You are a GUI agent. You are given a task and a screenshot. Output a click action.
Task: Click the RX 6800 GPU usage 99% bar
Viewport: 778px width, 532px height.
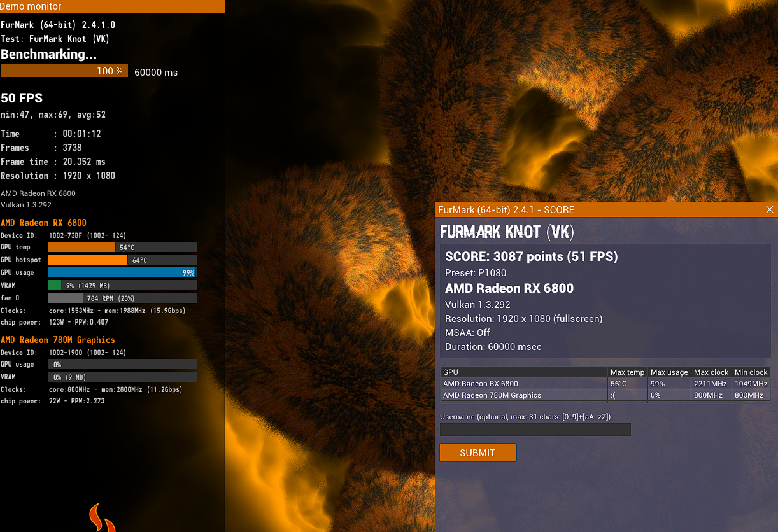(122, 272)
